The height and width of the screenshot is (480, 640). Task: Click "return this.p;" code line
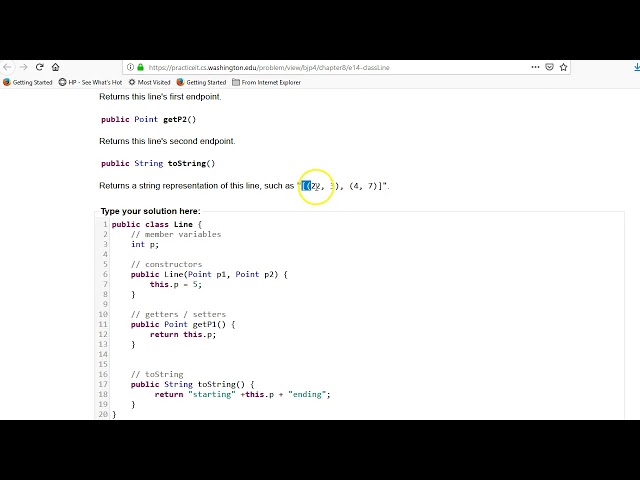(x=183, y=334)
